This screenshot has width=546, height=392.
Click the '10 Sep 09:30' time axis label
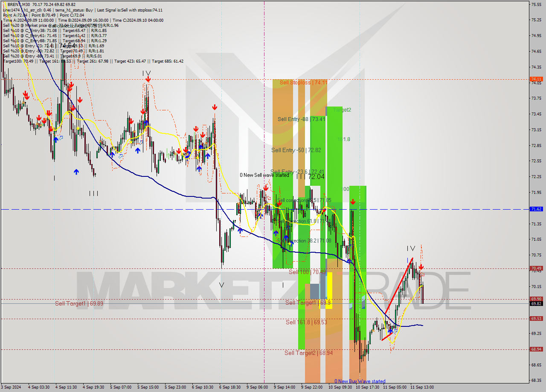(x=340, y=387)
